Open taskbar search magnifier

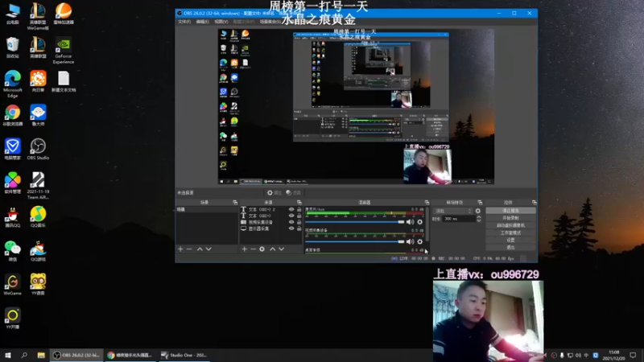tap(24, 355)
